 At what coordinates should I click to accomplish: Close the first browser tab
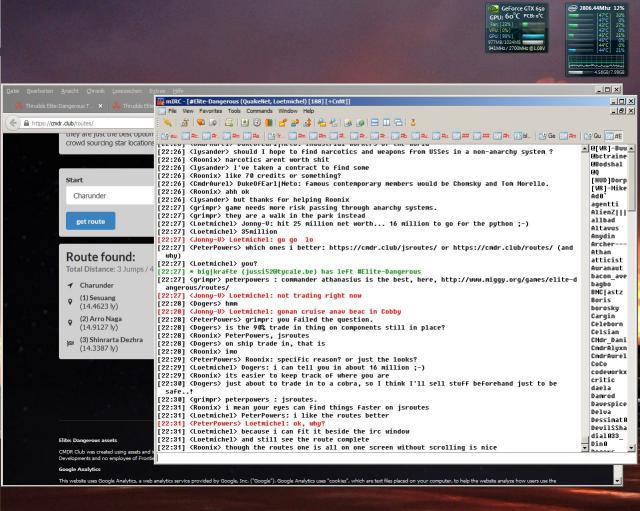(x=100, y=106)
